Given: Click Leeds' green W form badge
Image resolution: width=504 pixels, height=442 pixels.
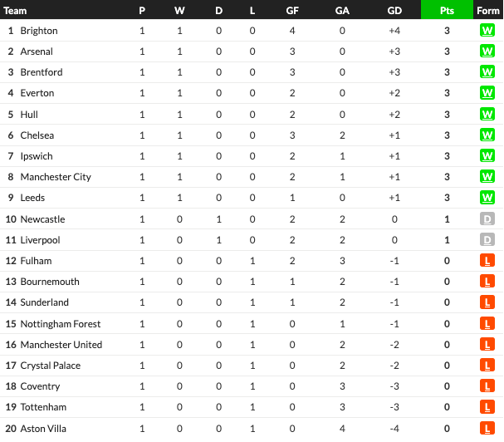Looking at the screenshot, I should point(487,198).
